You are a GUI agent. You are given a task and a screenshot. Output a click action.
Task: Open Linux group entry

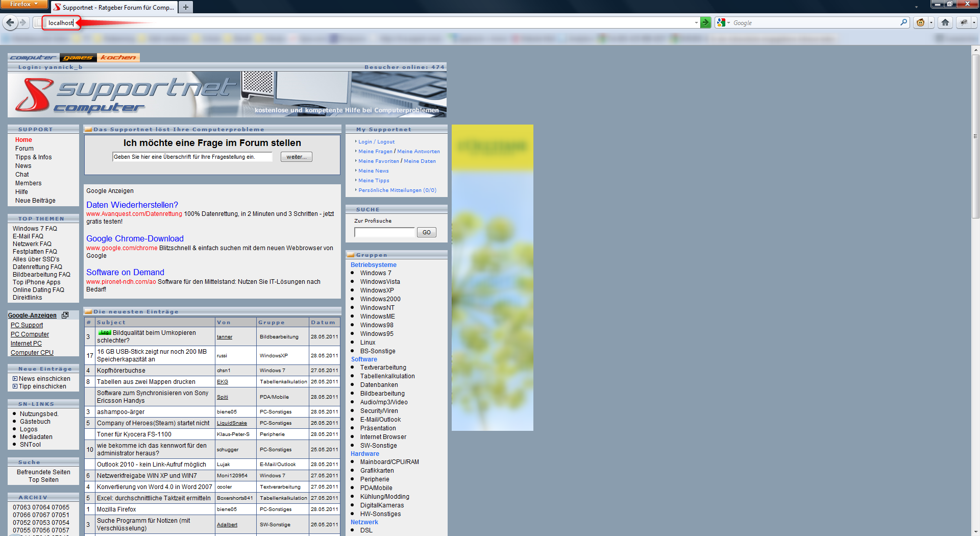pyautogui.click(x=367, y=343)
